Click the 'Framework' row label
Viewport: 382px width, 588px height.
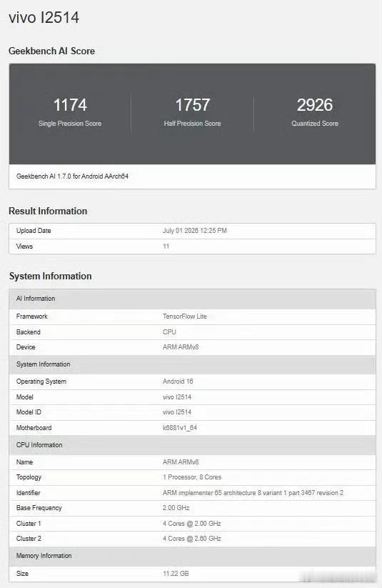pyautogui.click(x=32, y=317)
